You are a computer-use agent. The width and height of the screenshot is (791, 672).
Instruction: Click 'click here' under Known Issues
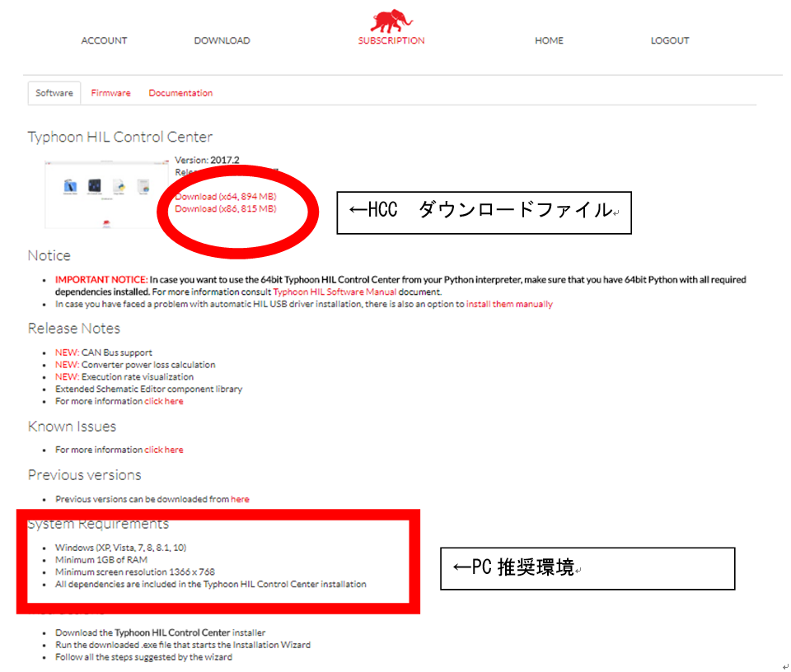click(x=164, y=450)
